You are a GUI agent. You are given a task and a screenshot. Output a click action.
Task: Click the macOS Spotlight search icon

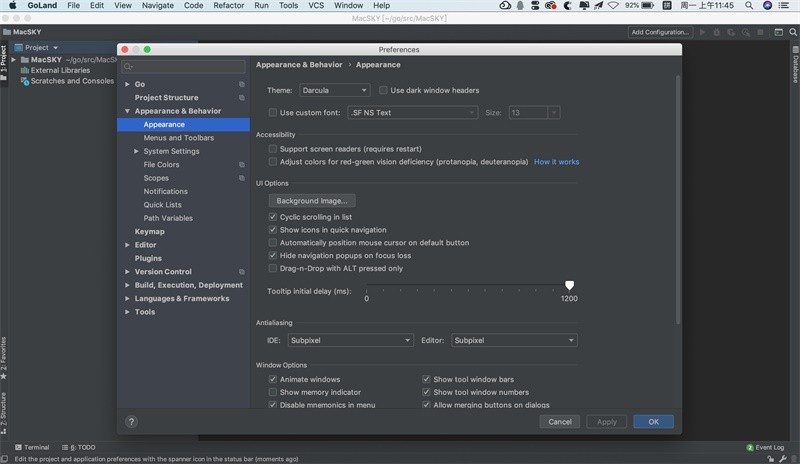[x=748, y=6]
